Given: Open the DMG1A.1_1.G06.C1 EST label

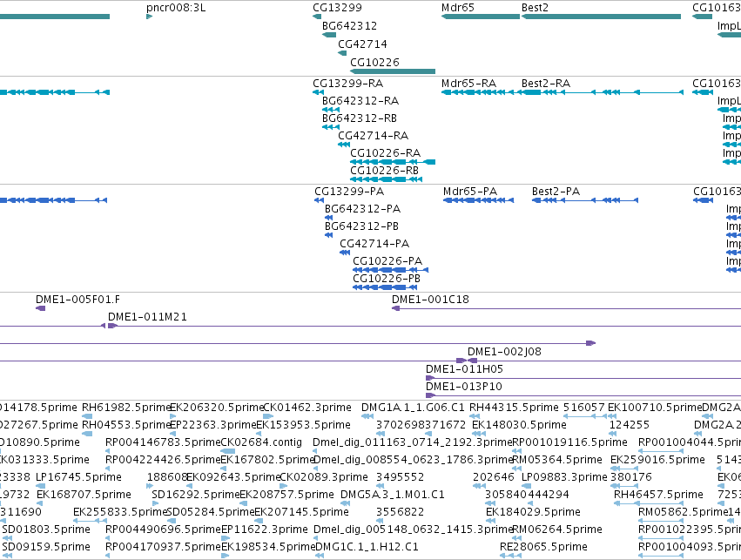Looking at the screenshot, I should 413,408.
